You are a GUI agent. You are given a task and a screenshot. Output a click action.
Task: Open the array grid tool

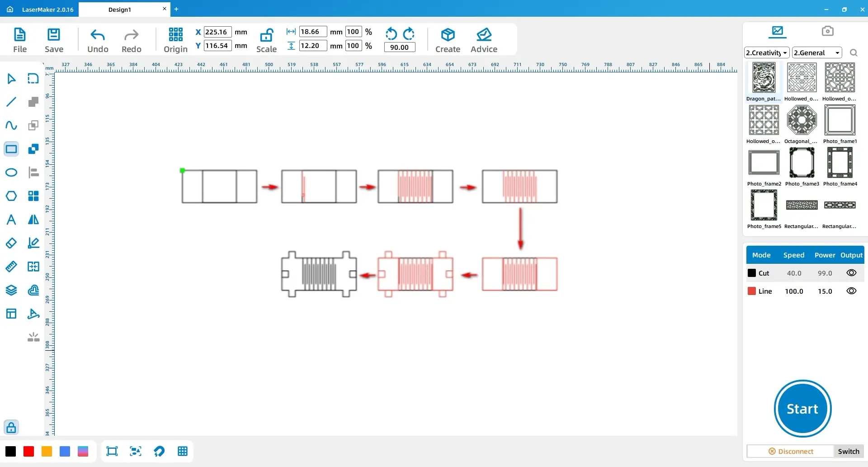point(33,196)
